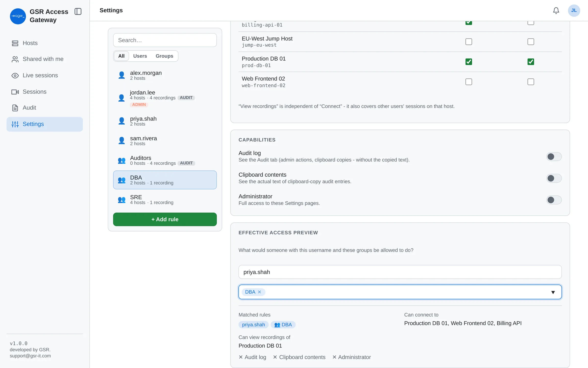Enable the Administrator capability
The height and width of the screenshot is (368, 588).
(554, 200)
